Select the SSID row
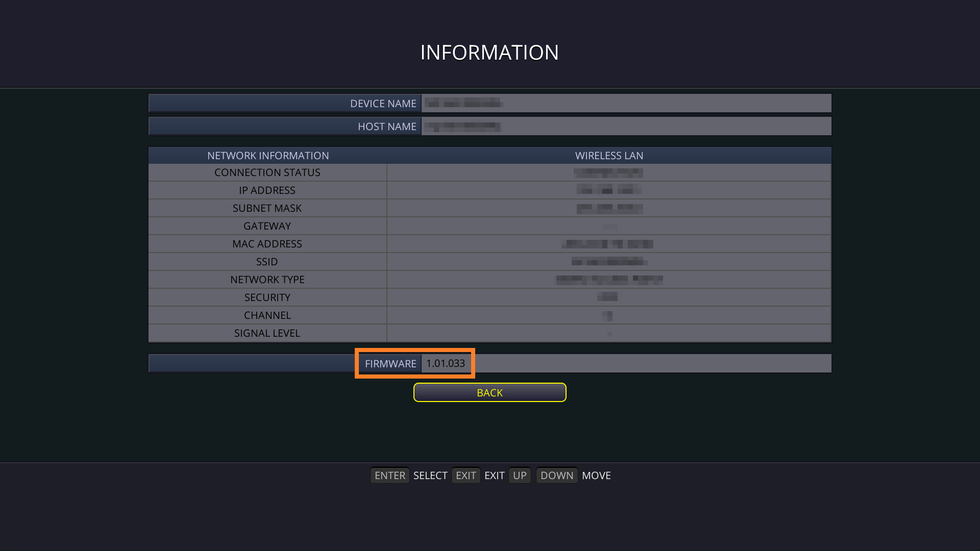 point(267,262)
